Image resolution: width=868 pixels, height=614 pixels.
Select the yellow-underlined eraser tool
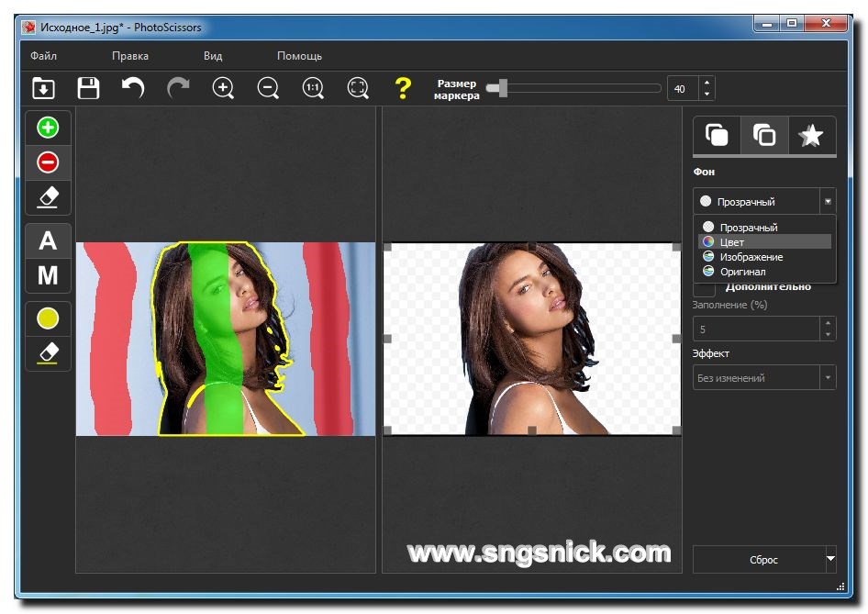[x=48, y=353]
